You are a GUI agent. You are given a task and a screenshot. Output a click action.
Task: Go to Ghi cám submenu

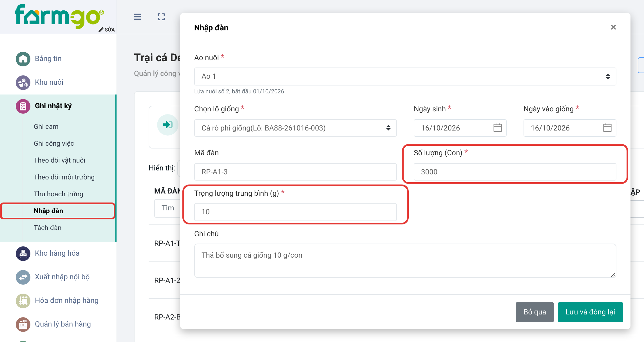pyautogui.click(x=46, y=127)
